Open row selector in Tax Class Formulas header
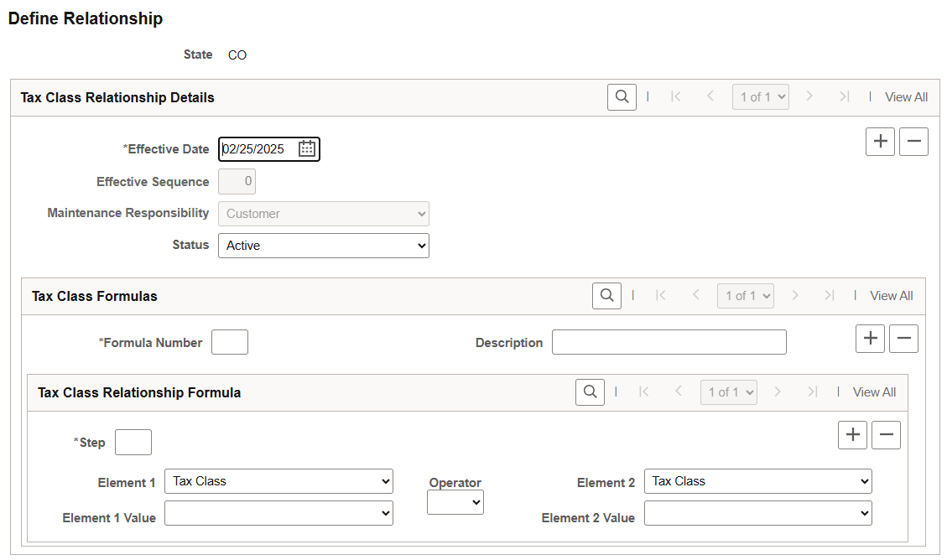 point(746,296)
